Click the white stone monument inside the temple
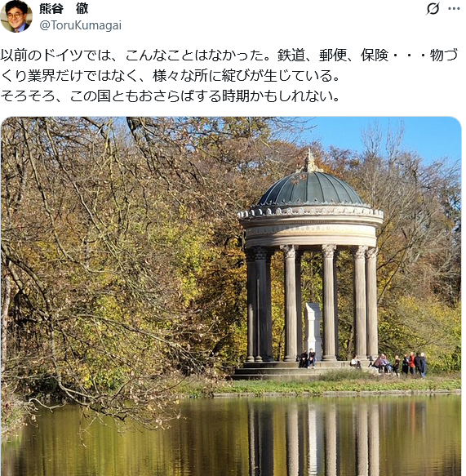Image resolution: width=466 pixels, height=476 pixels. [313, 328]
